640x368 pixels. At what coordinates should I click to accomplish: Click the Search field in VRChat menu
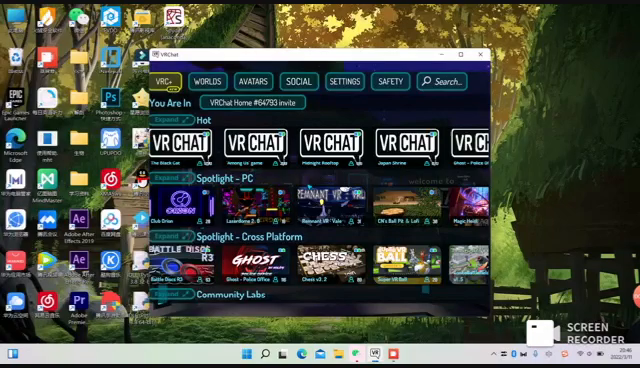(x=442, y=82)
